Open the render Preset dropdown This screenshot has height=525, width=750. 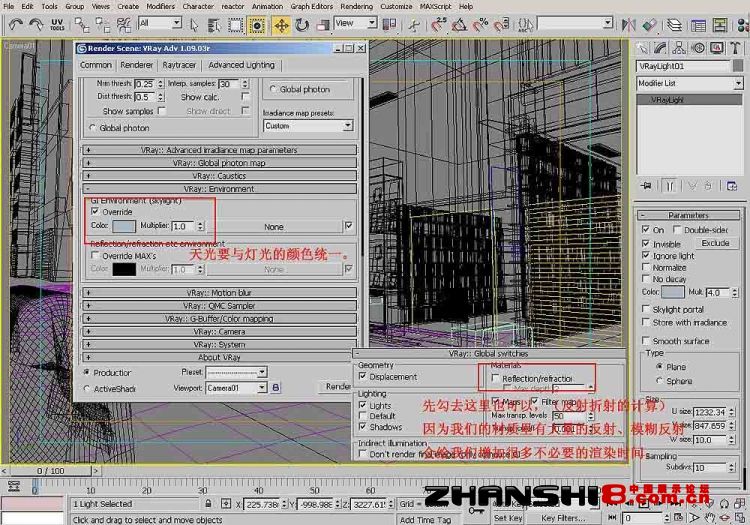[236, 372]
